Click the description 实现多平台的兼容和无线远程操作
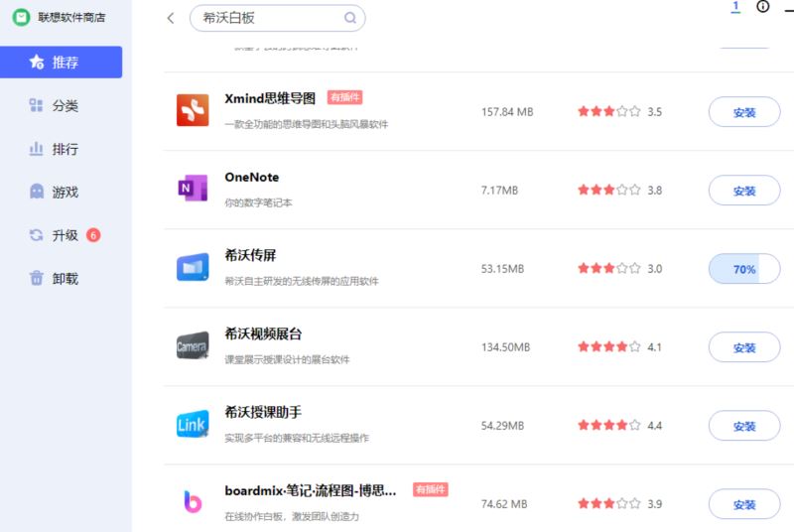The height and width of the screenshot is (532, 794). 297,439
